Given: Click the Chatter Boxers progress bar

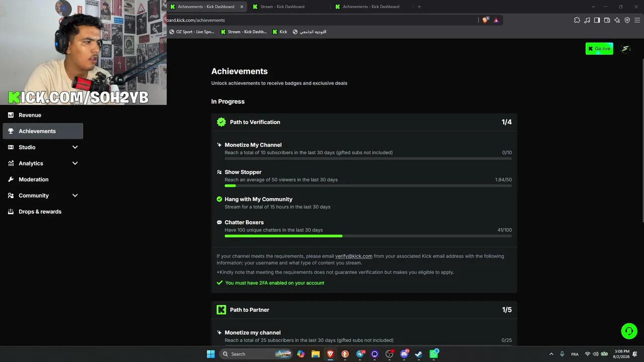Looking at the screenshot, I should pos(368,236).
